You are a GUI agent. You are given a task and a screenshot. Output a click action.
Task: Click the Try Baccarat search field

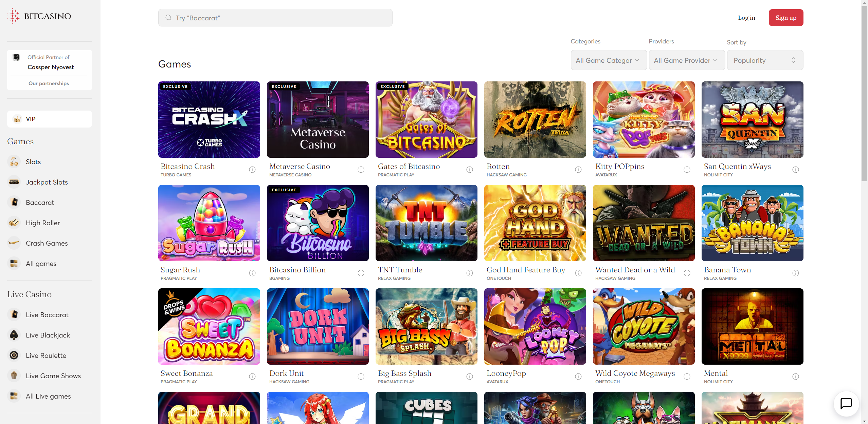tap(275, 18)
